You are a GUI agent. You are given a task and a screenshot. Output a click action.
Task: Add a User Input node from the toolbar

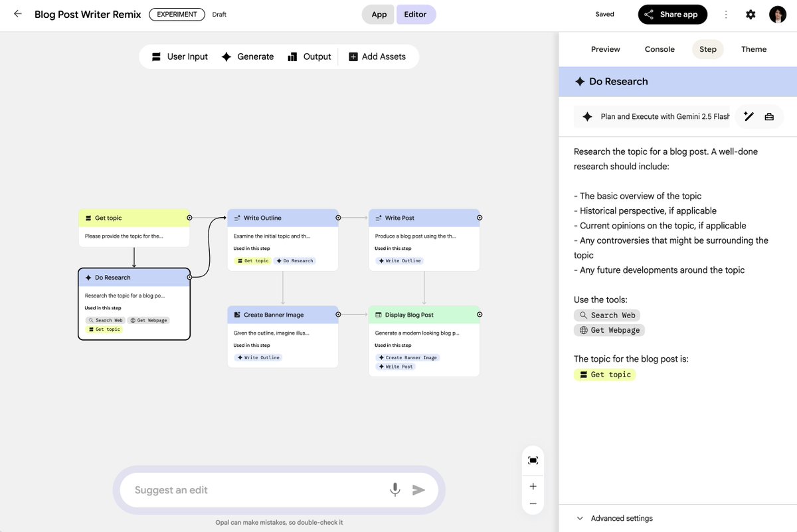[179, 56]
